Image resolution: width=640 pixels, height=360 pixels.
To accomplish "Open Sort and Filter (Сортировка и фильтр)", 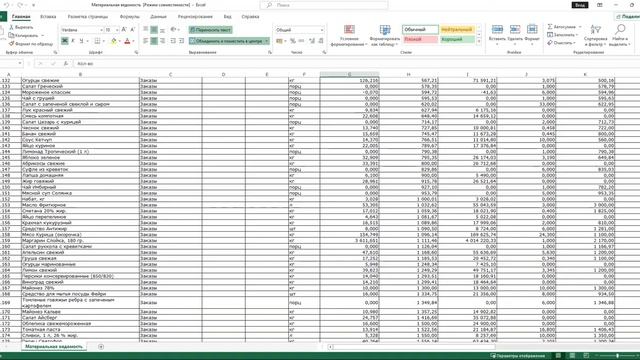I will pyautogui.click(x=595, y=35).
